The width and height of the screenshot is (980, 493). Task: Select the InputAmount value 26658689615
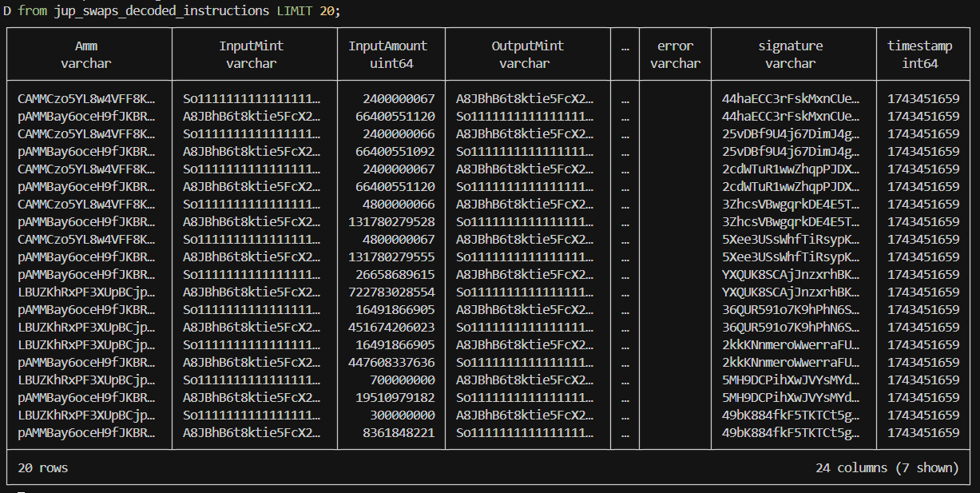[x=395, y=274]
